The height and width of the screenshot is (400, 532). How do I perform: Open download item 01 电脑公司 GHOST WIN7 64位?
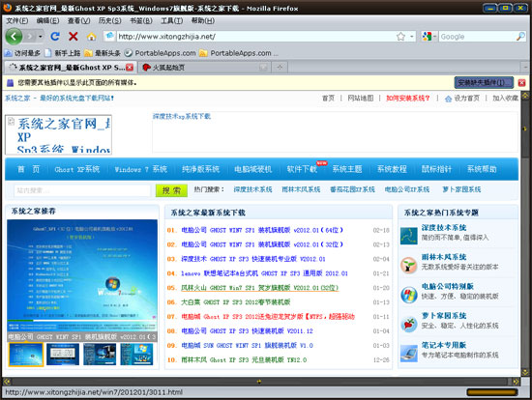click(262, 230)
